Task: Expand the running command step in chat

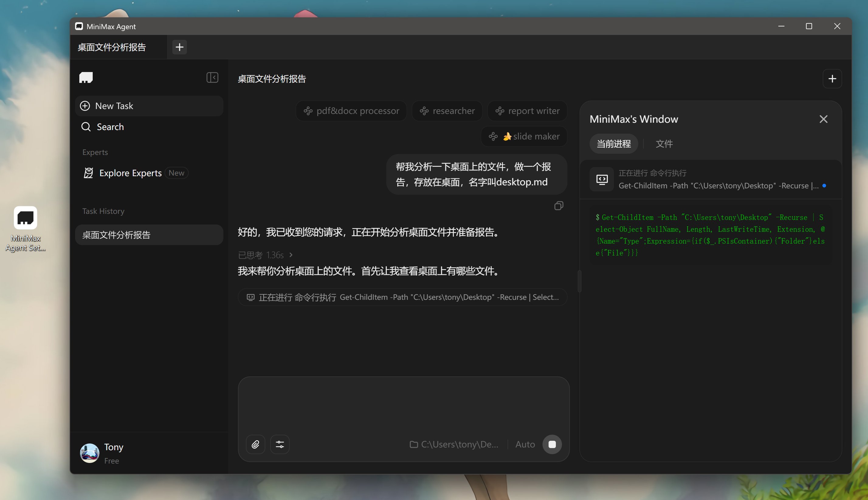Action: tap(402, 297)
